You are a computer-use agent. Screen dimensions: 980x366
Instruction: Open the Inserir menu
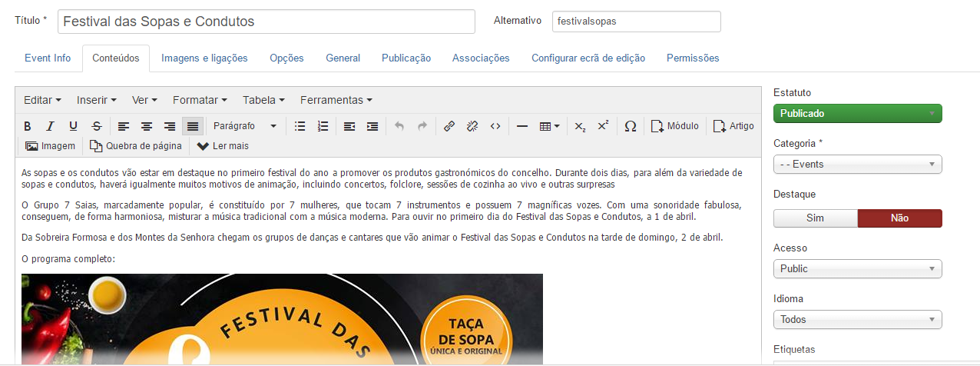[x=97, y=100]
